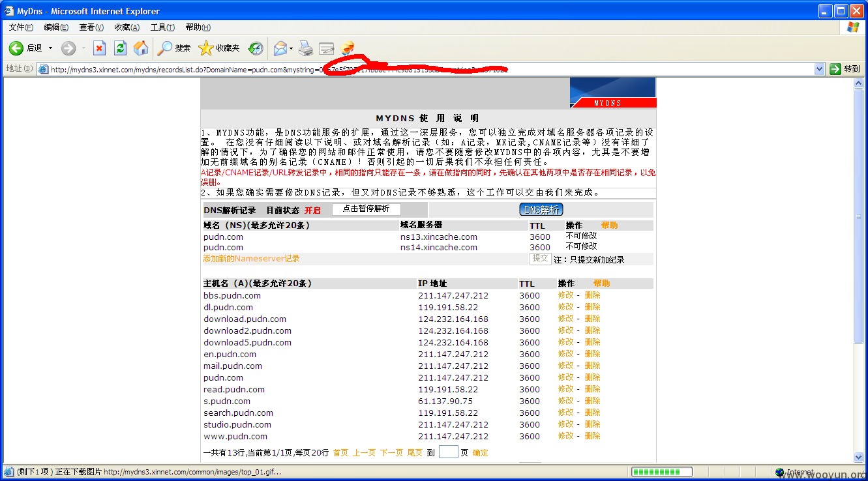Viewport: 868px width, 481px height.
Task: Click the page icon in the address bar
Action: pos(43,69)
